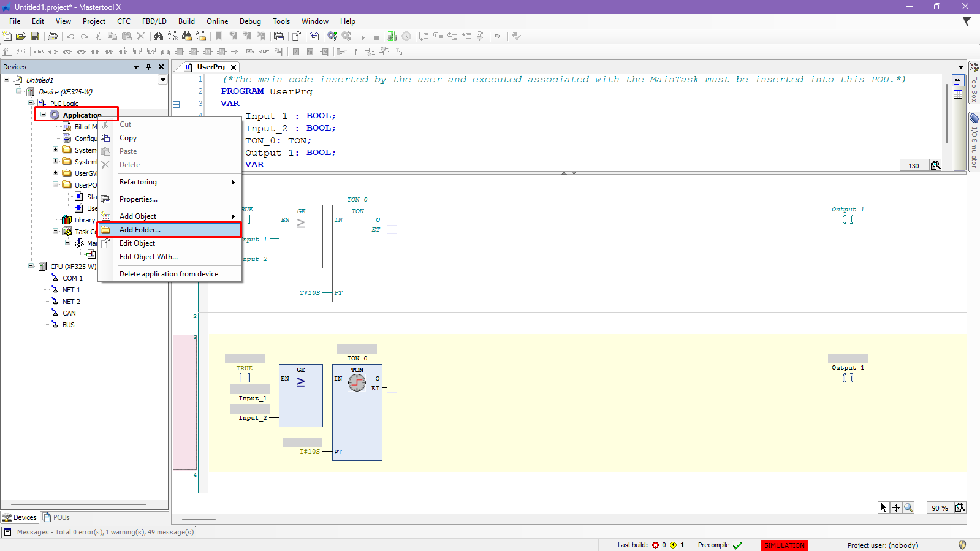This screenshot has height=551, width=980.
Task: Collapse the Application tree node
Action: [x=44, y=115]
